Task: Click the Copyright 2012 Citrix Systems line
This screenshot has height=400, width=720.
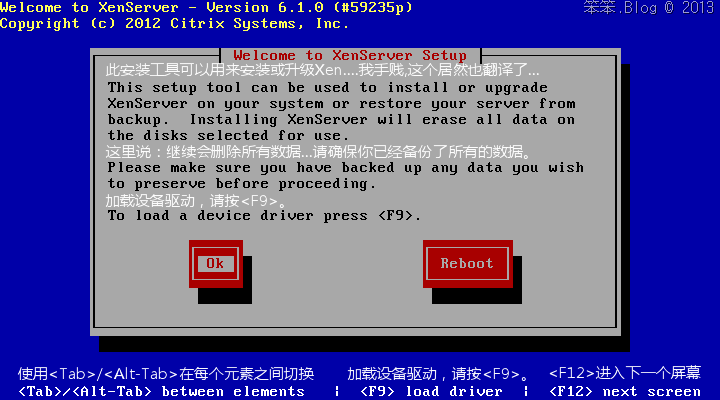Action: pos(174,23)
